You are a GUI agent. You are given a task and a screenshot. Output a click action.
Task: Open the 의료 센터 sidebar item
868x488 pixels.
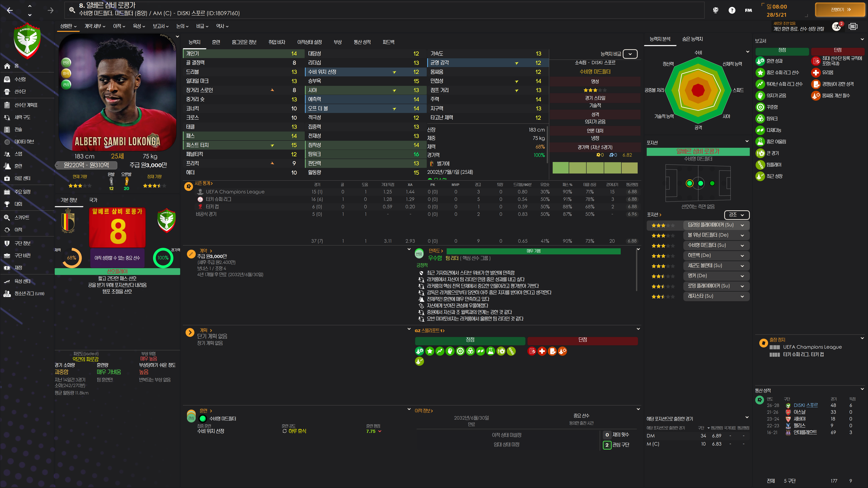(x=22, y=178)
